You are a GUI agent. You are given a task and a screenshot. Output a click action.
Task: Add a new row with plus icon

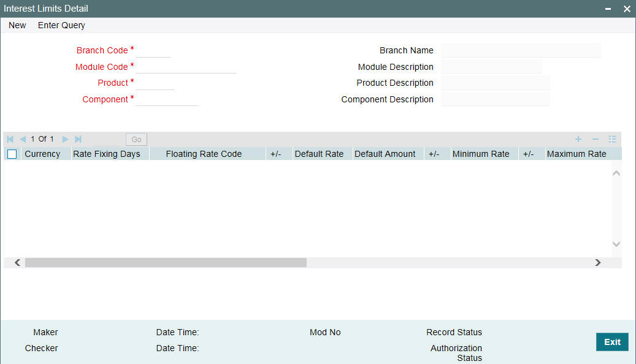[x=578, y=139]
